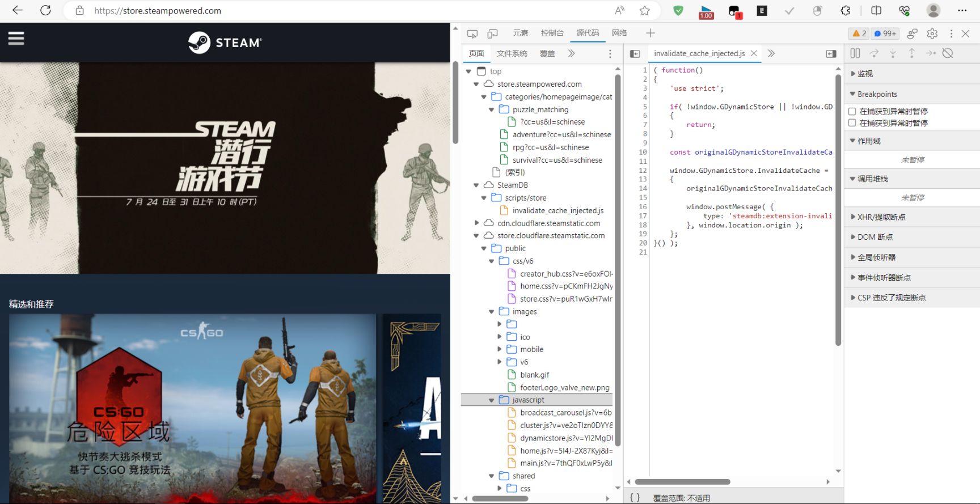Switch to the 控制台 Console tab

pyautogui.click(x=552, y=33)
